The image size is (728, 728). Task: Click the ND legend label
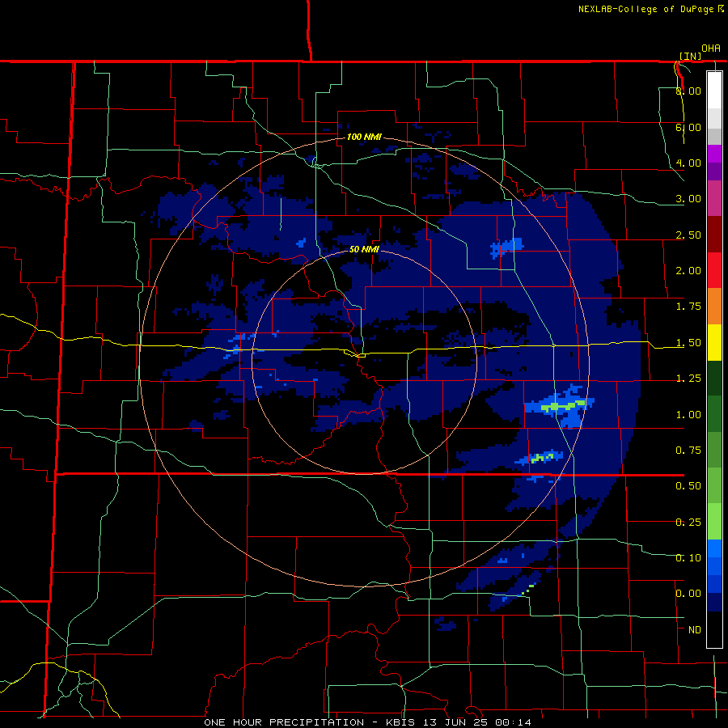pyautogui.click(x=695, y=630)
